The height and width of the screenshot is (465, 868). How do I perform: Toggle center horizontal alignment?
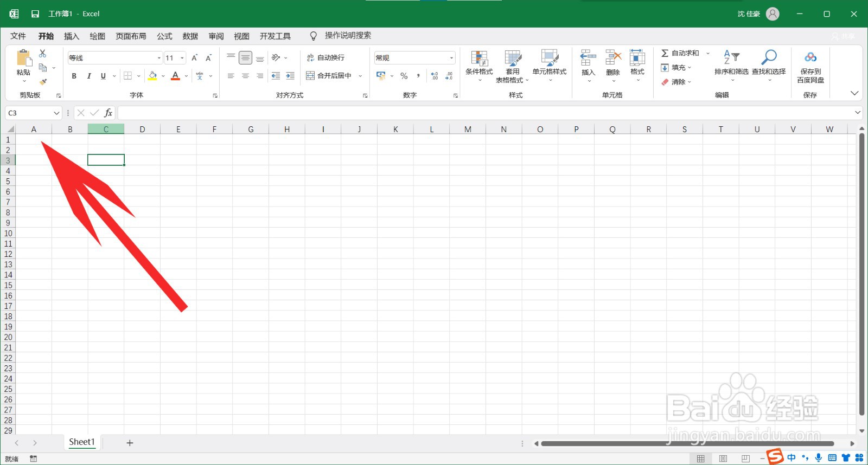pos(245,76)
